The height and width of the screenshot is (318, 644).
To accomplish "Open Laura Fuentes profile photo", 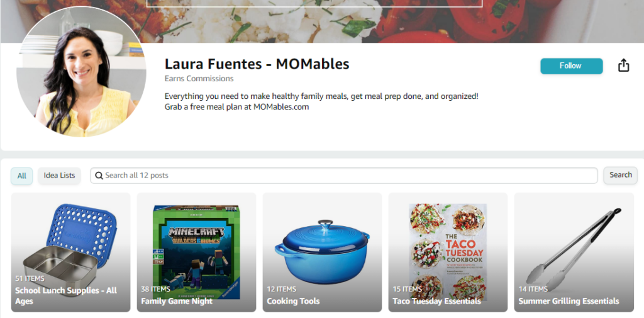I will point(81,72).
